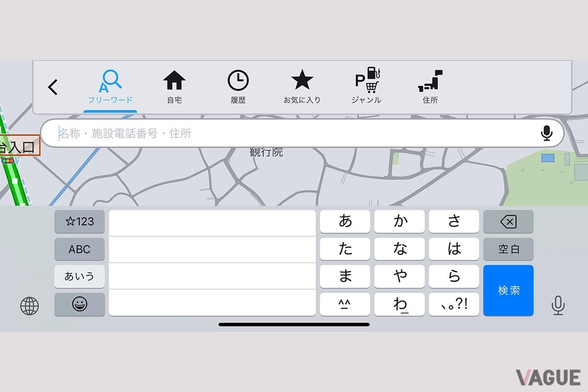Focus the 名称・施設電話番号・住所 search field
The width and height of the screenshot is (588, 392).
click(302, 133)
